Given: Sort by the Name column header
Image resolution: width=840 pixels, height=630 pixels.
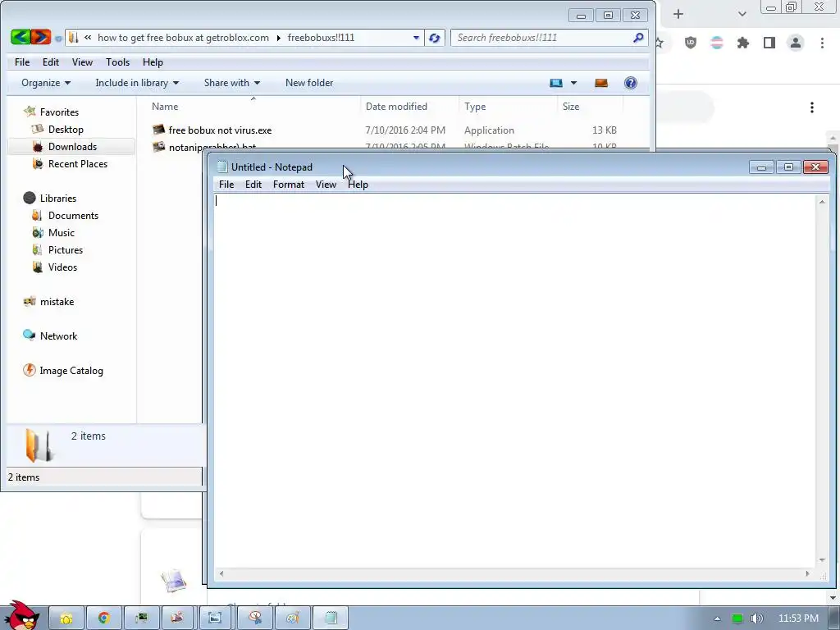Looking at the screenshot, I should tap(253, 107).
